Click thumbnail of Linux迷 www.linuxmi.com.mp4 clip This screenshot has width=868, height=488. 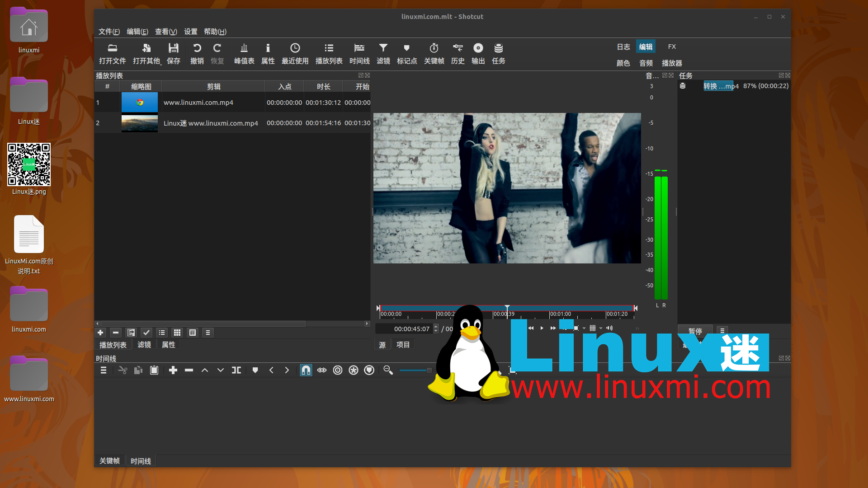[x=140, y=123]
